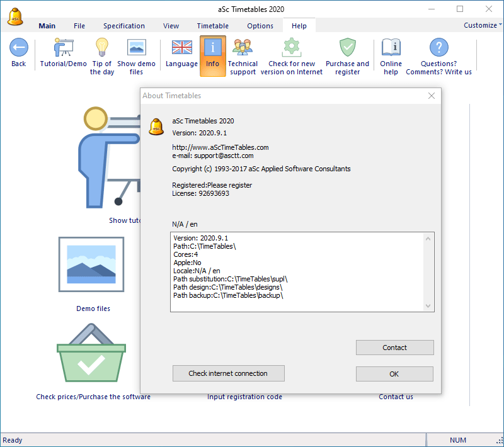Open Check prices/Purchase the software link
The image size is (504, 447).
pos(93,397)
